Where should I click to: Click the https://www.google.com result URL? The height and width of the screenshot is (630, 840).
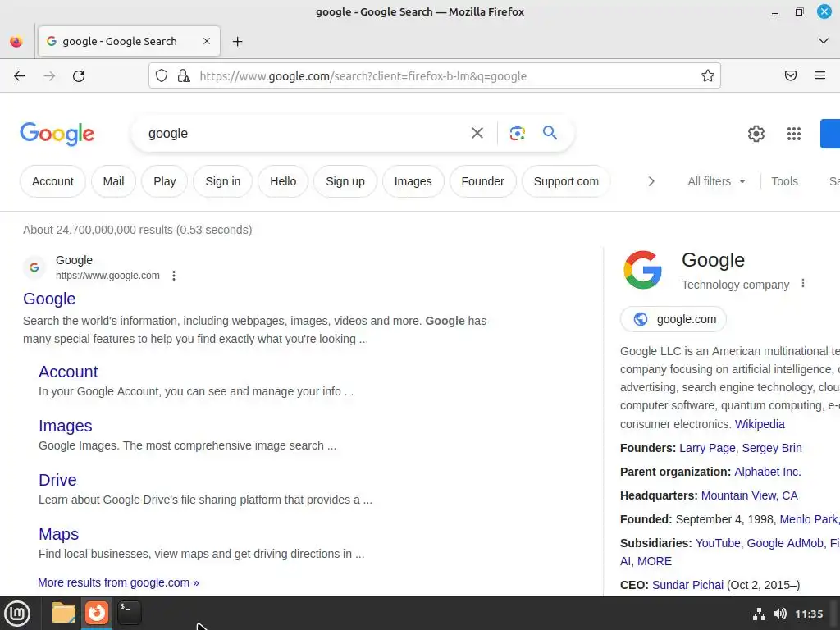(107, 276)
